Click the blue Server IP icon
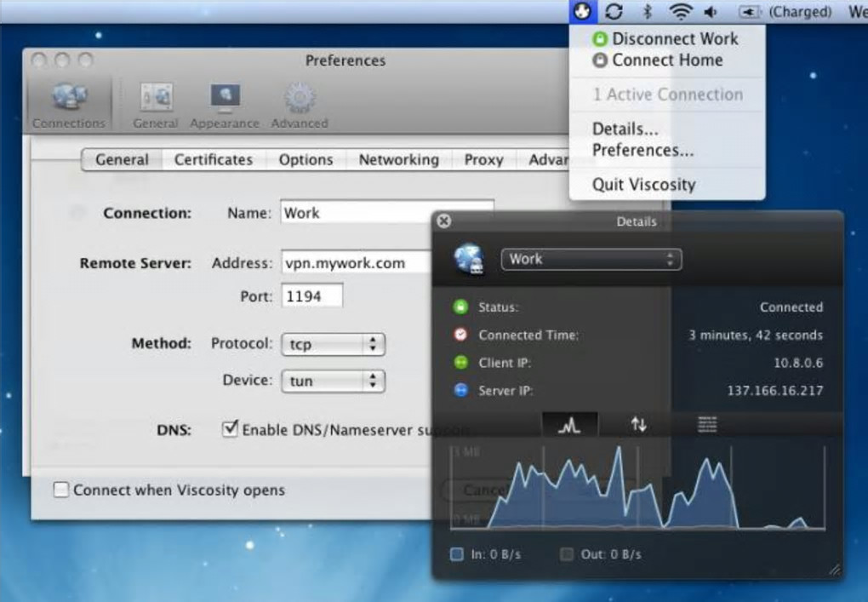This screenshot has height=602, width=868. (x=460, y=391)
